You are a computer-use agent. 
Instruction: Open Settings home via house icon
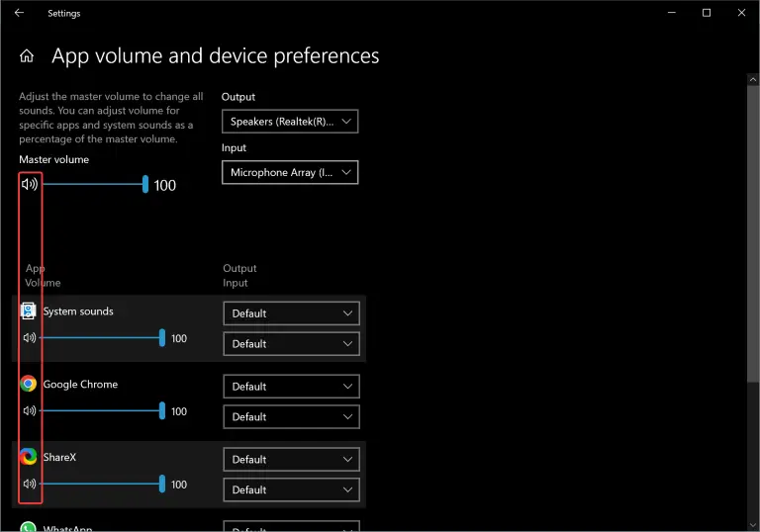pos(27,56)
